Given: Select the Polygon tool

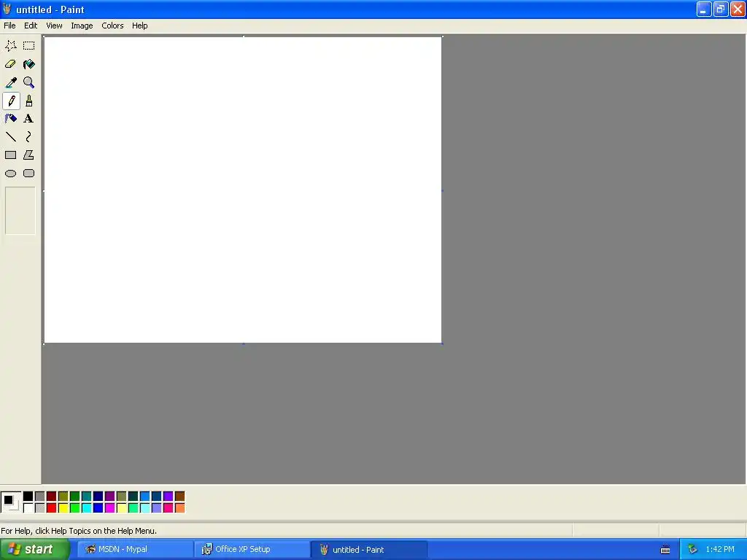Looking at the screenshot, I should pyautogui.click(x=28, y=155).
